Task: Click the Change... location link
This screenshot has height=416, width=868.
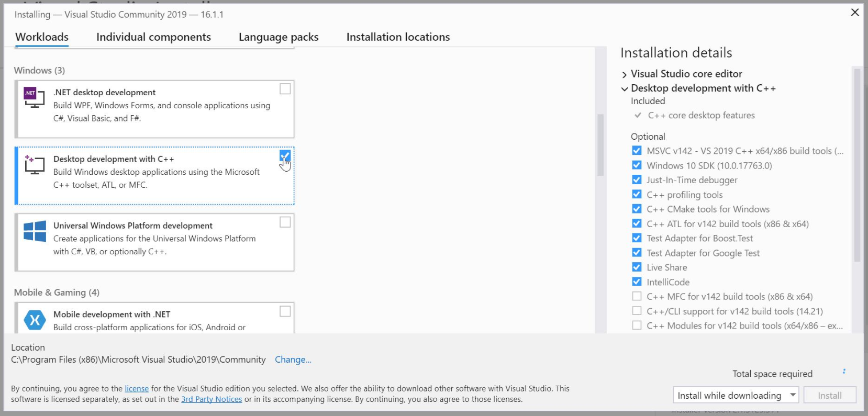Action: pos(293,359)
